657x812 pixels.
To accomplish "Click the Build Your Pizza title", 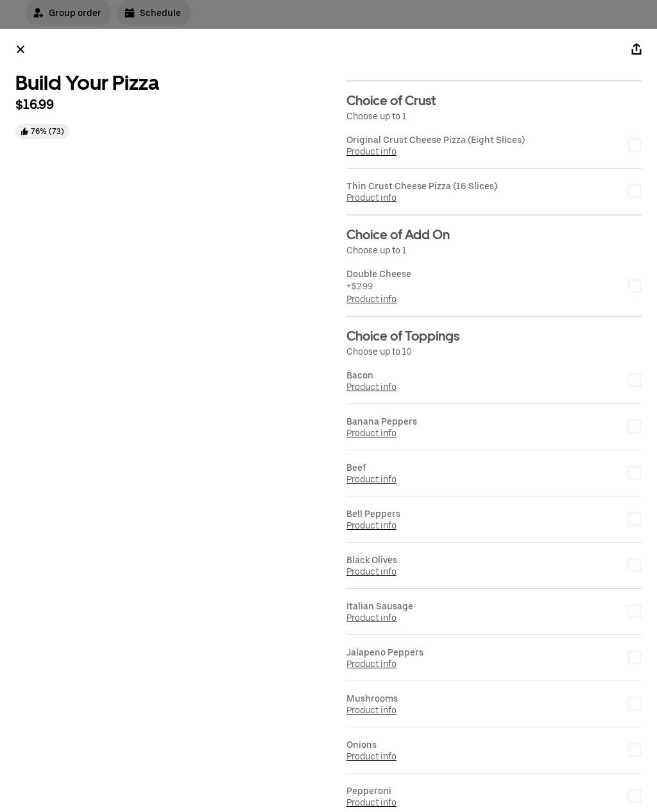I will [87, 83].
